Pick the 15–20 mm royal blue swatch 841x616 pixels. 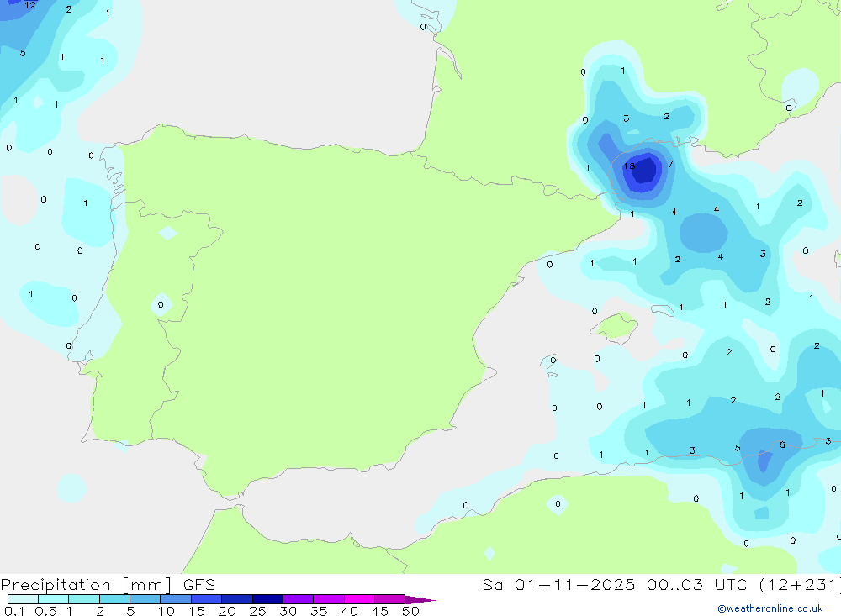click(206, 599)
